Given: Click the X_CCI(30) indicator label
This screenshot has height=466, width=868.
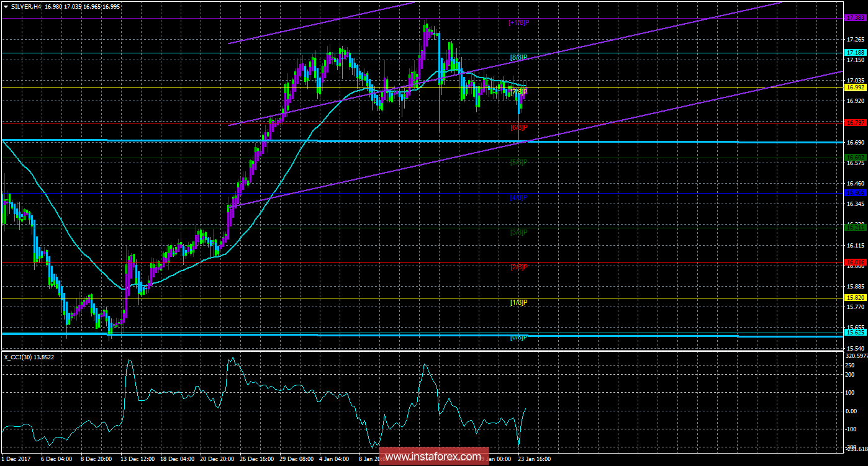Looking at the screenshot, I should pos(28,356).
